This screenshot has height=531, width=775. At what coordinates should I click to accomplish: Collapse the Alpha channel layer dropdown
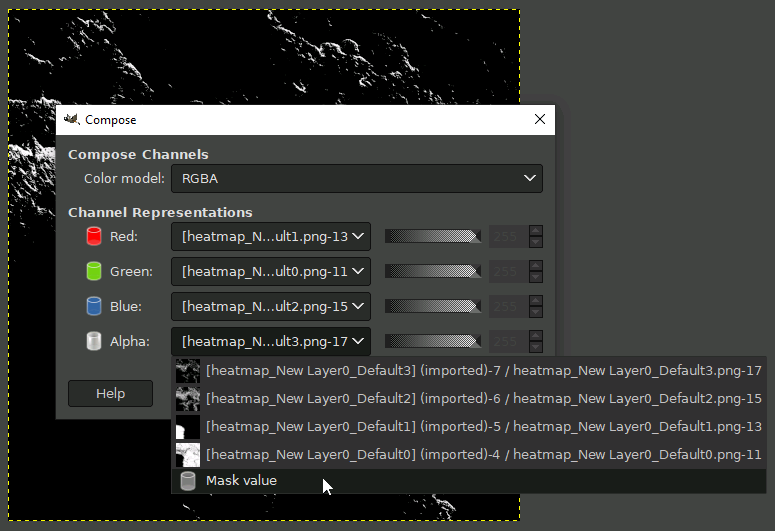pyautogui.click(x=271, y=342)
